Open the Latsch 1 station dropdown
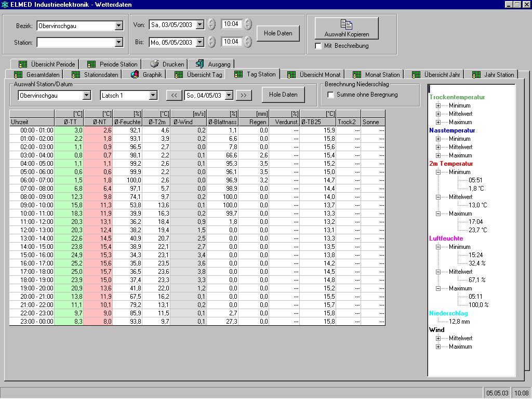The height and width of the screenshot is (399, 532). click(153, 96)
